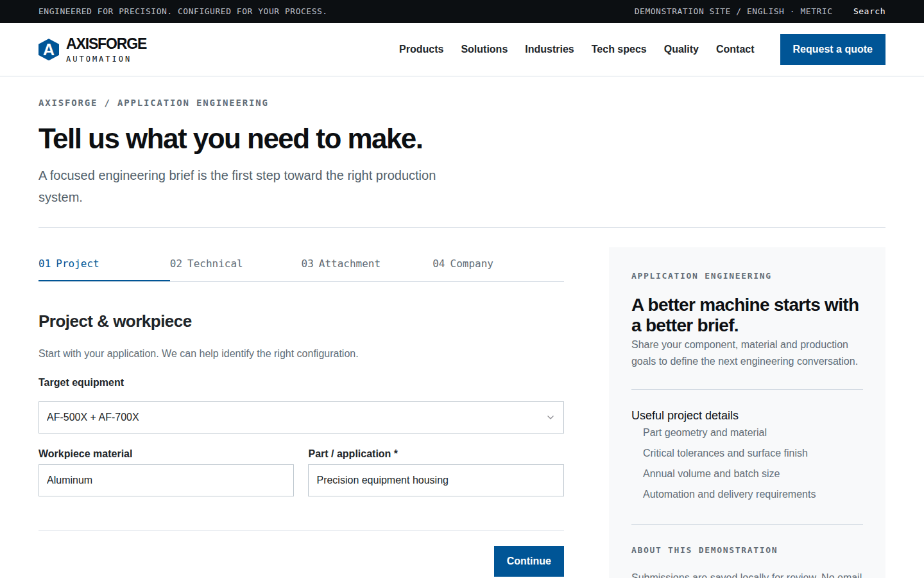924x578 pixels.
Task: Click the 'Useful project details' heading
Action: [685, 416]
